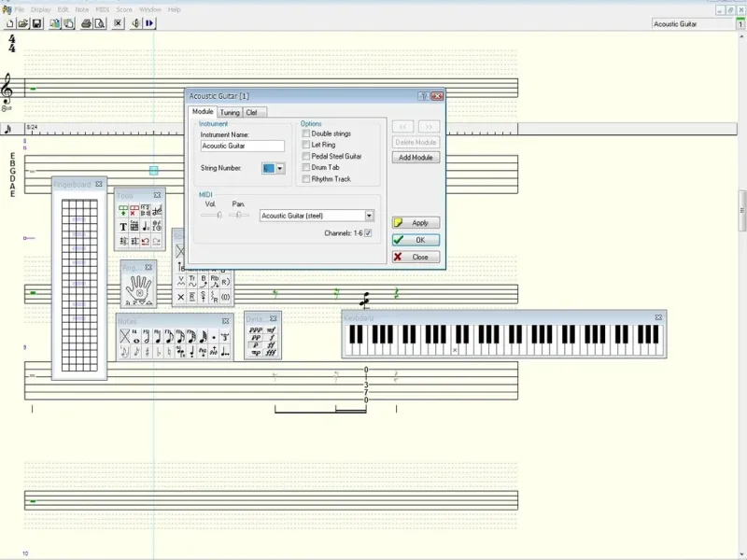Click the red undo icon in Tools palette

click(x=146, y=242)
